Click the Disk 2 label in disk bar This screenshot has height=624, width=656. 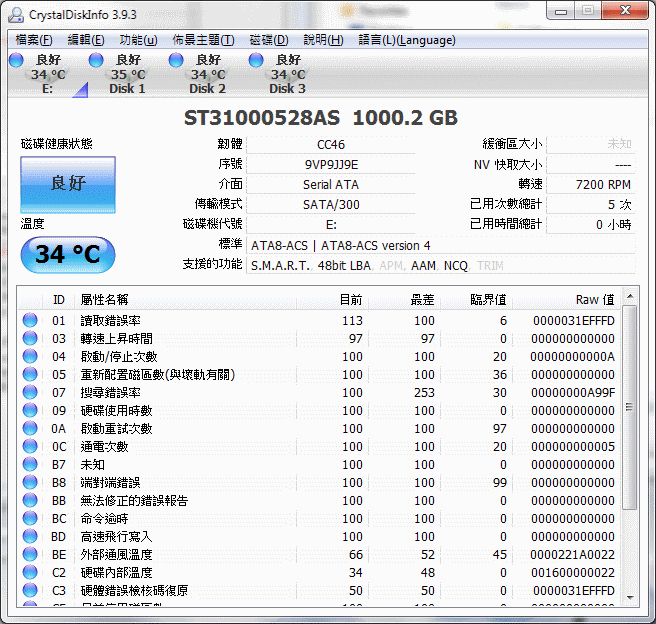coord(207,89)
